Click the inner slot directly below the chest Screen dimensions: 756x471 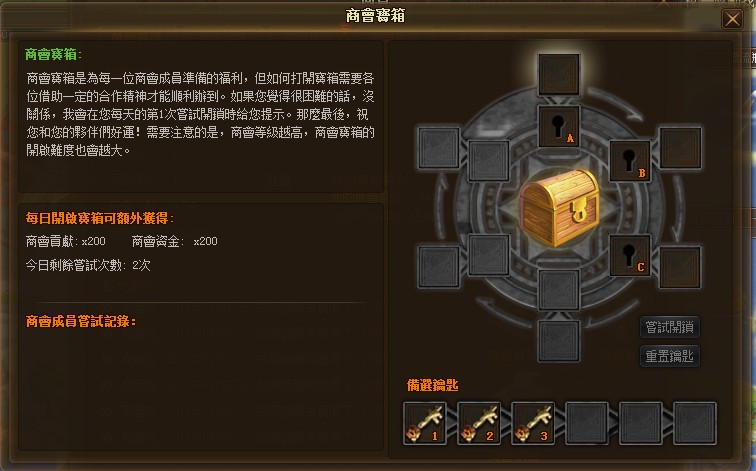tap(559, 290)
